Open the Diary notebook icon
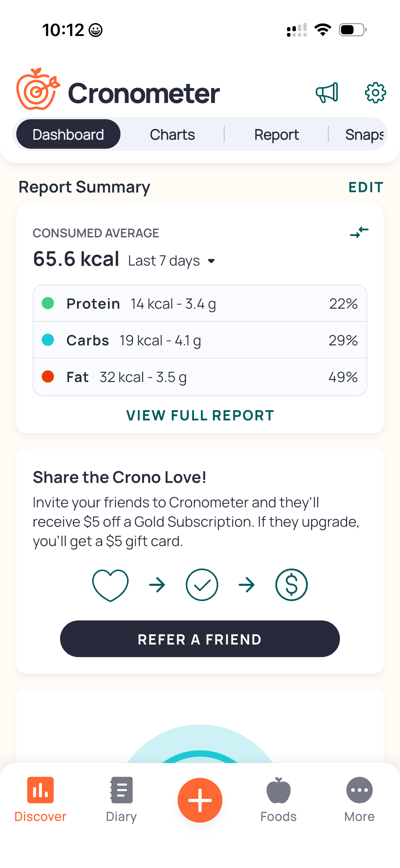The image size is (400, 868). 121,790
